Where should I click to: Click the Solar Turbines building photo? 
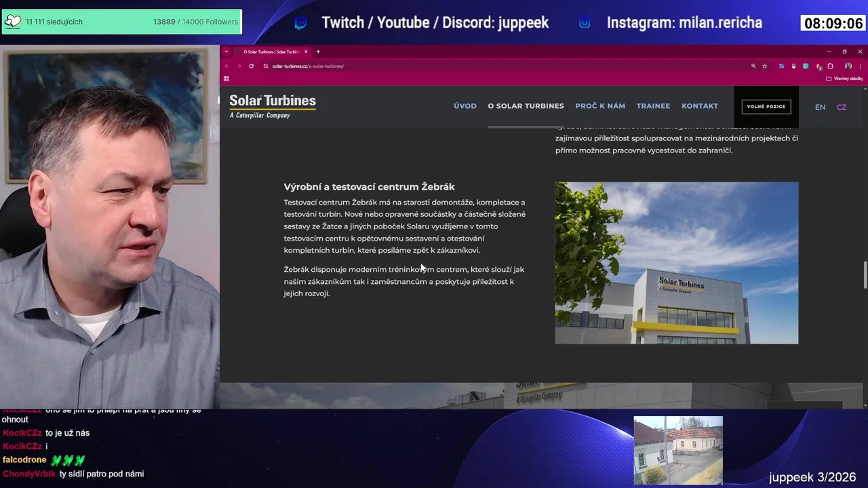click(677, 263)
